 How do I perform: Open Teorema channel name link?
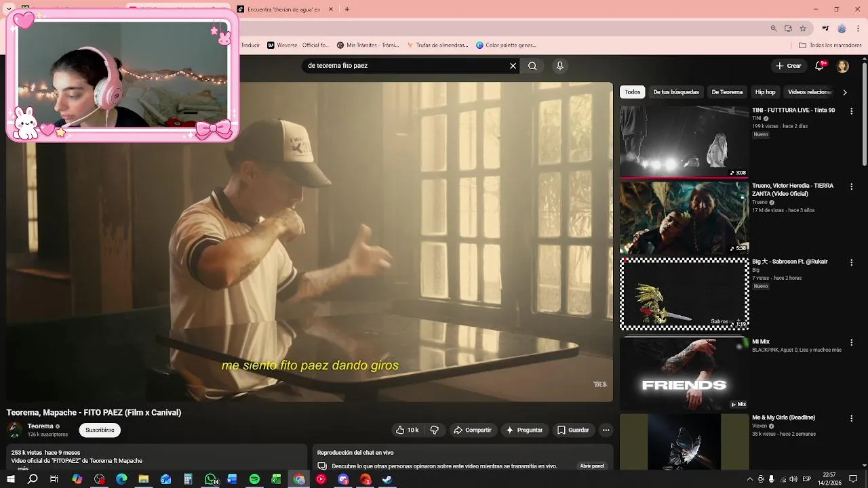coord(41,426)
